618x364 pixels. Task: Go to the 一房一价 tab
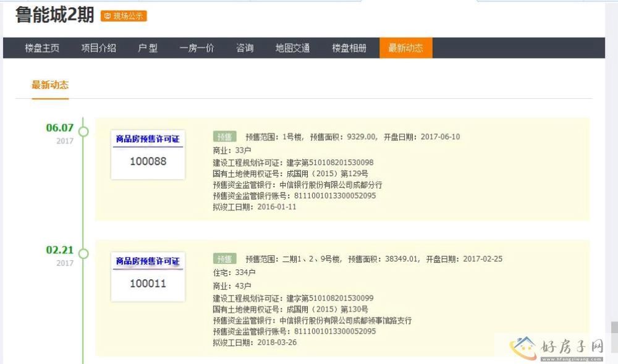tap(197, 48)
